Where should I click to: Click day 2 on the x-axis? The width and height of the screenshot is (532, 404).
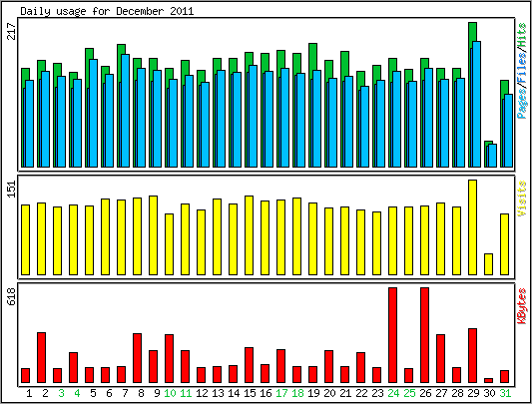click(45, 393)
